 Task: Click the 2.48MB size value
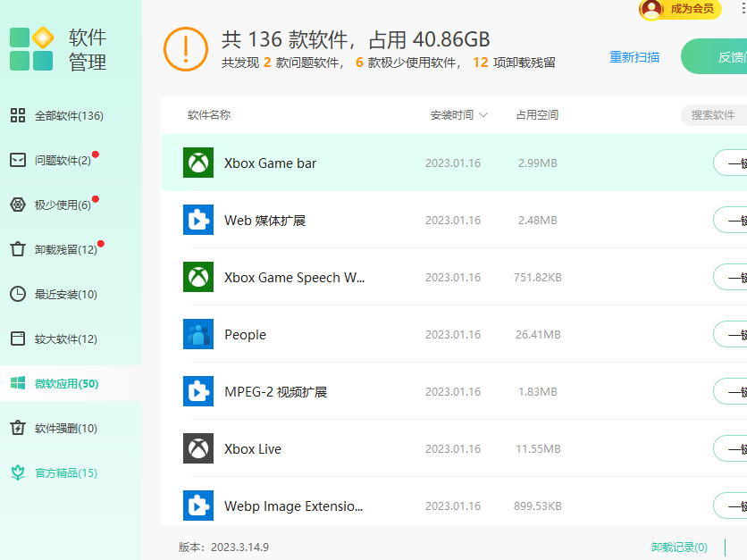537,220
